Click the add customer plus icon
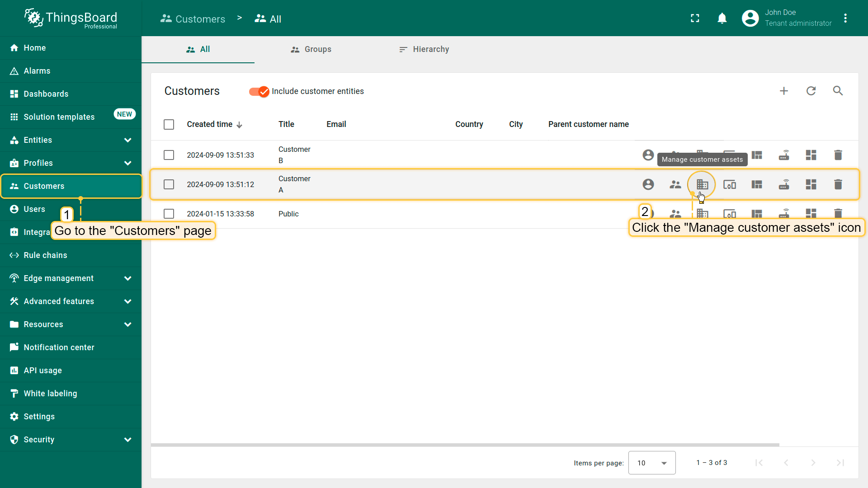 pyautogui.click(x=784, y=91)
